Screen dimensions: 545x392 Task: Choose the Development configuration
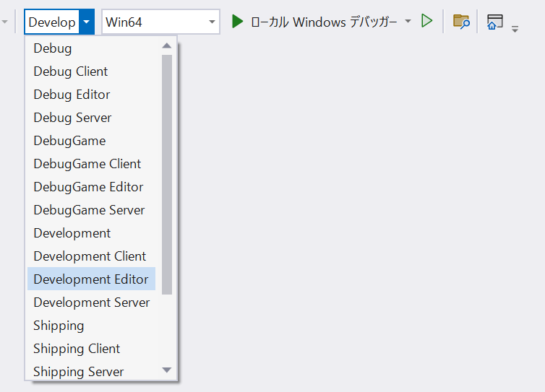91,233
